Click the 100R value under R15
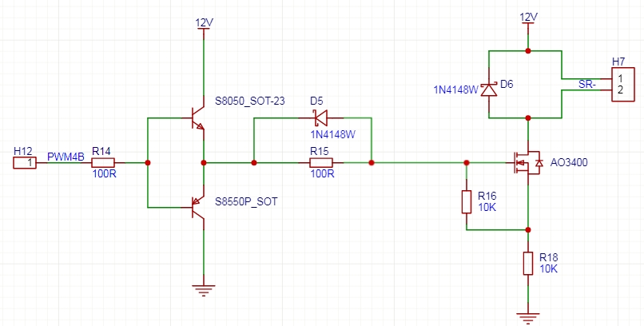Image resolution: width=644 pixels, height=326 pixels. pos(323,173)
